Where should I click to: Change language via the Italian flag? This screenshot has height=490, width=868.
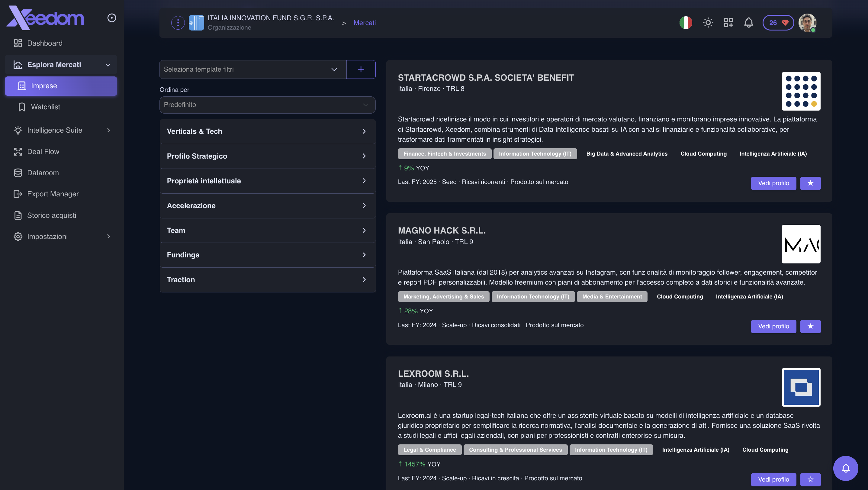click(x=686, y=23)
